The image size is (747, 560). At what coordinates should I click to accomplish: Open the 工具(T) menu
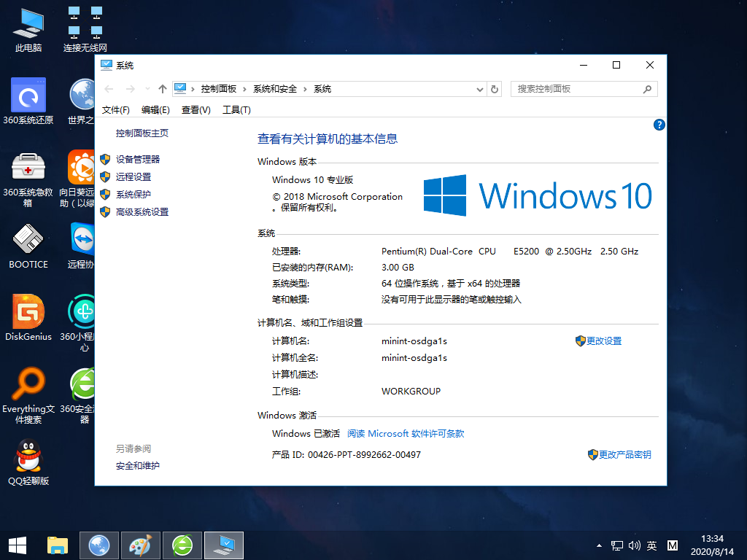click(236, 110)
